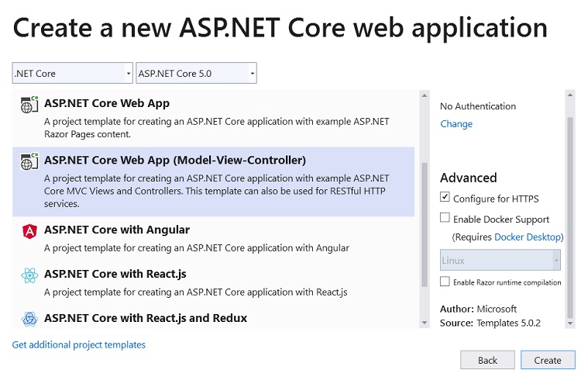This screenshot has height=377, width=588.
Task: Open the Linux OS dropdown
Action: (x=500, y=260)
